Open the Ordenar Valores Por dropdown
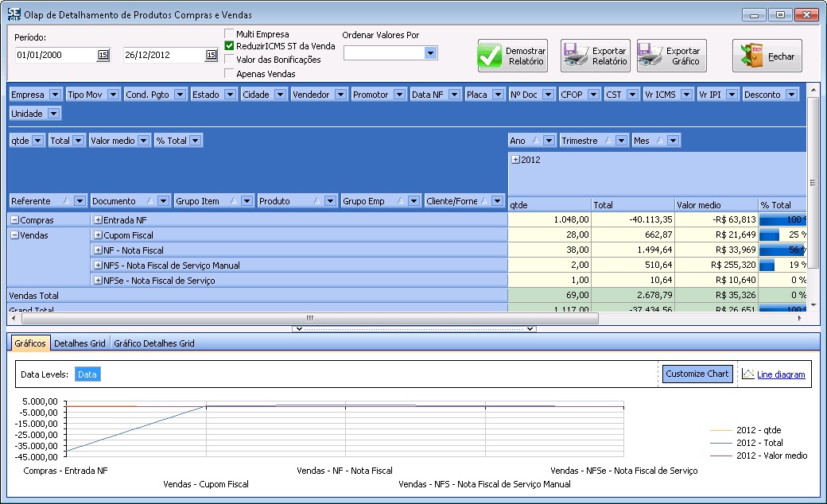Viewport: 827px width, 504px height. click(430, 53)
